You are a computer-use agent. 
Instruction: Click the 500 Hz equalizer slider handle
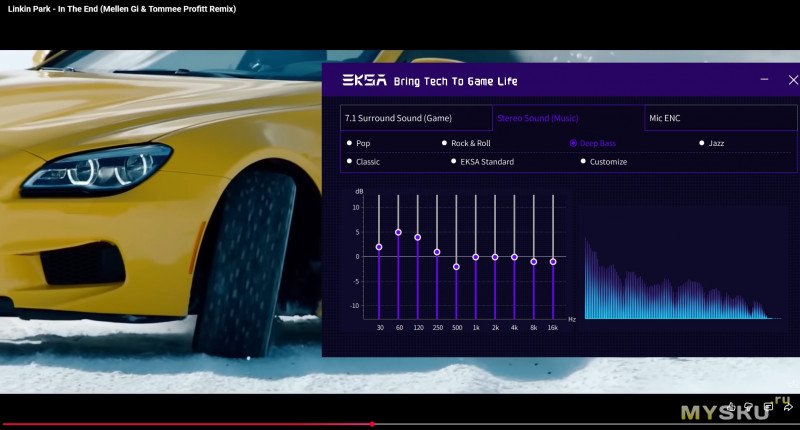coord(456,267)
